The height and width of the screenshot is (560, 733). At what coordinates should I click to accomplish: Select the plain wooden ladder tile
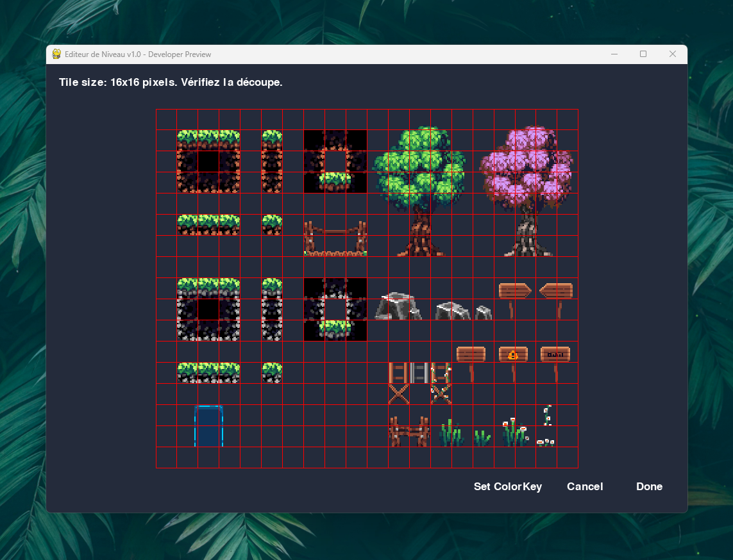point(399,373)
